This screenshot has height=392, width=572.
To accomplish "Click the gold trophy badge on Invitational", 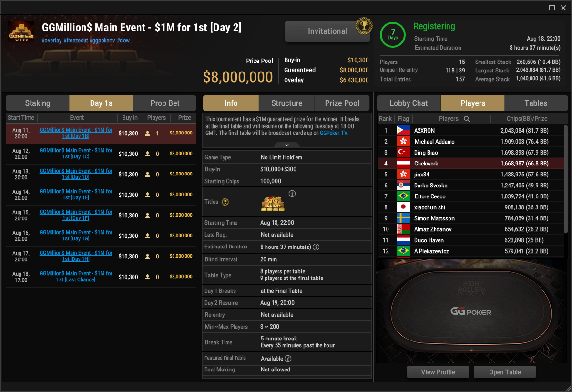I will (364, 26).
